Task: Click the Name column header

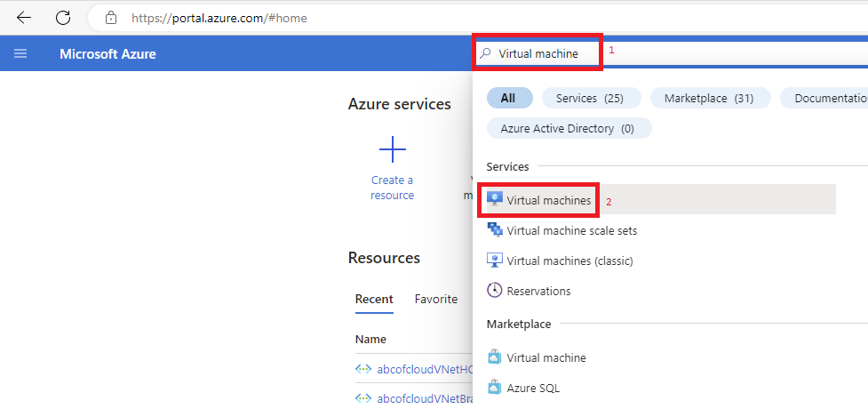Action: click(370, 339)
